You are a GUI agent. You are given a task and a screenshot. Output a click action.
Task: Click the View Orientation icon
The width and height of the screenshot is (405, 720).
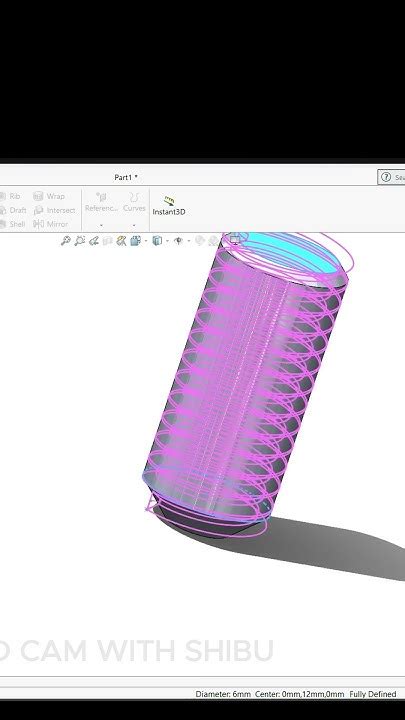(x=135, y=241)
